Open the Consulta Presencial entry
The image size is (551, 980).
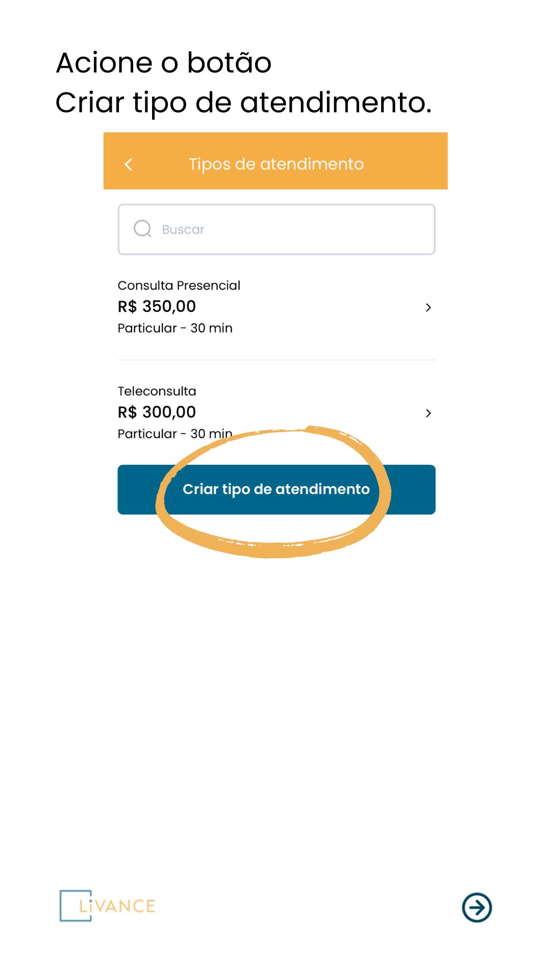tap(277, 307)
